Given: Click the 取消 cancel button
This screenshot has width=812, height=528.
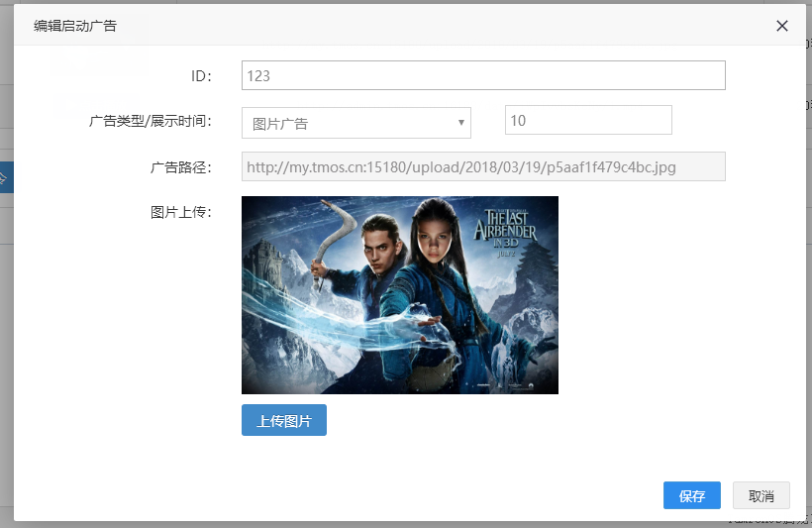Looking at the screenshot, I should pos(761,495).
